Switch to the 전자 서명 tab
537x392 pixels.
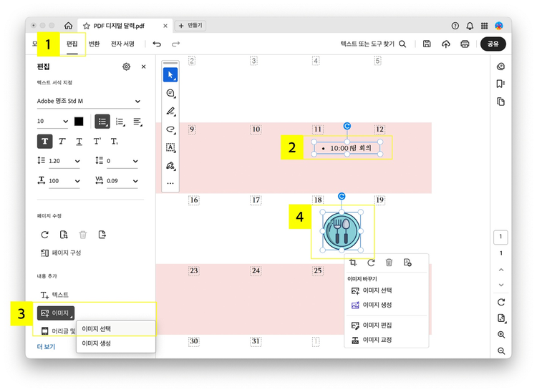pos(122,44)
